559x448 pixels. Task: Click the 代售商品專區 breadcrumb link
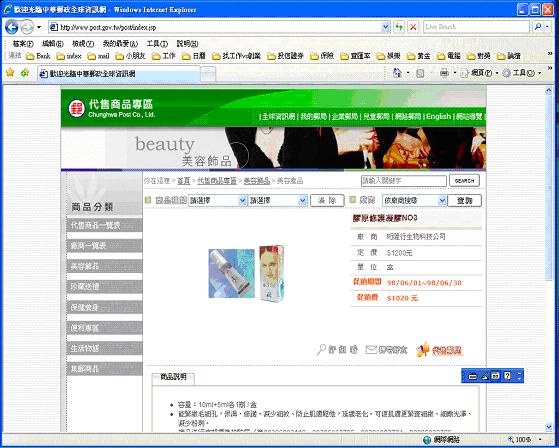[217, 181]
